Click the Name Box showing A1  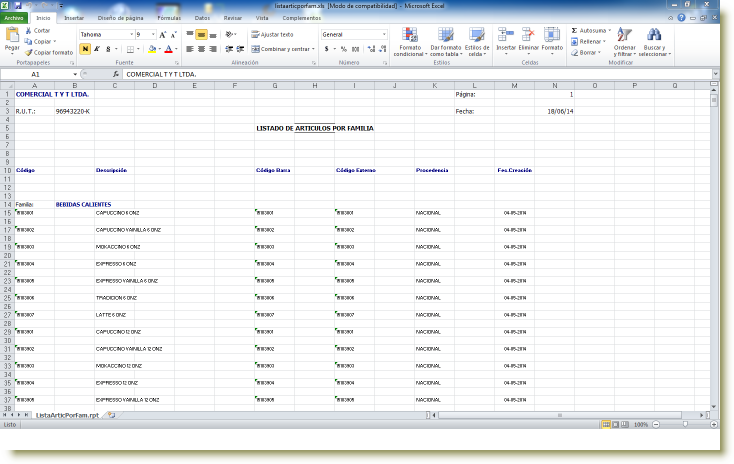pos(36,74)
